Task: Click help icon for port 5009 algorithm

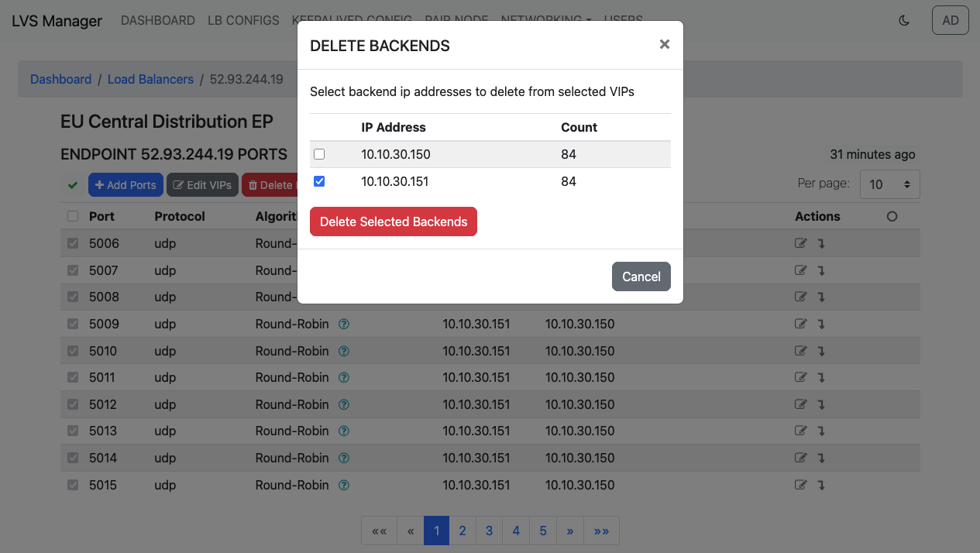Action: click(x=345, y=324)
